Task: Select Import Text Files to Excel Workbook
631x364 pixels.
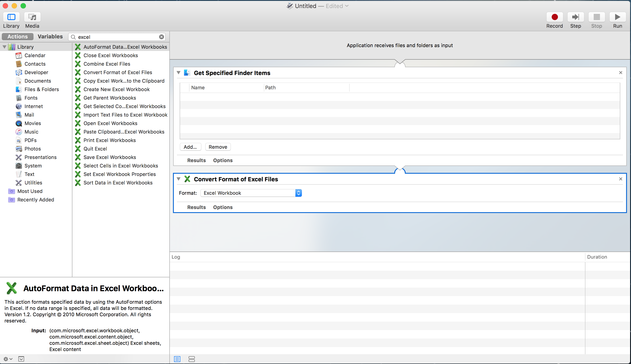Action: (x=121, y=115)
